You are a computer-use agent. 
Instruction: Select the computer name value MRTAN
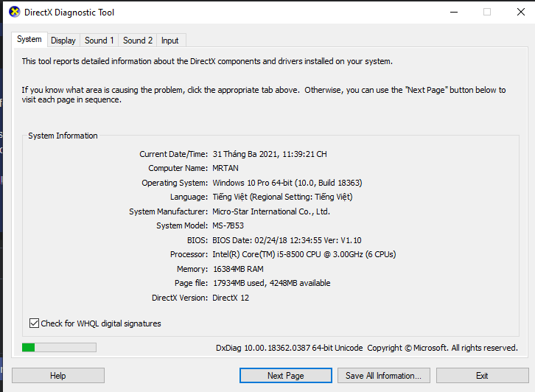click(225, 168)
